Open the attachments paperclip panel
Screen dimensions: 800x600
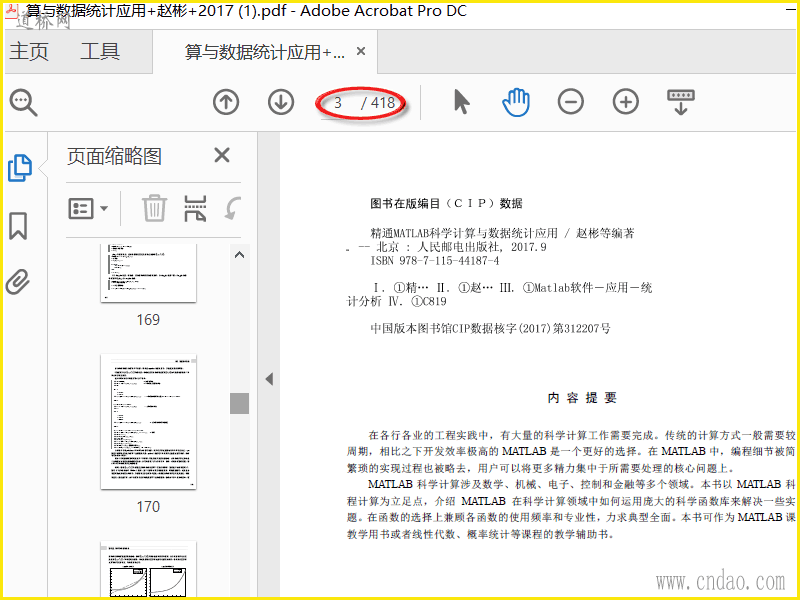coord(18,282)
